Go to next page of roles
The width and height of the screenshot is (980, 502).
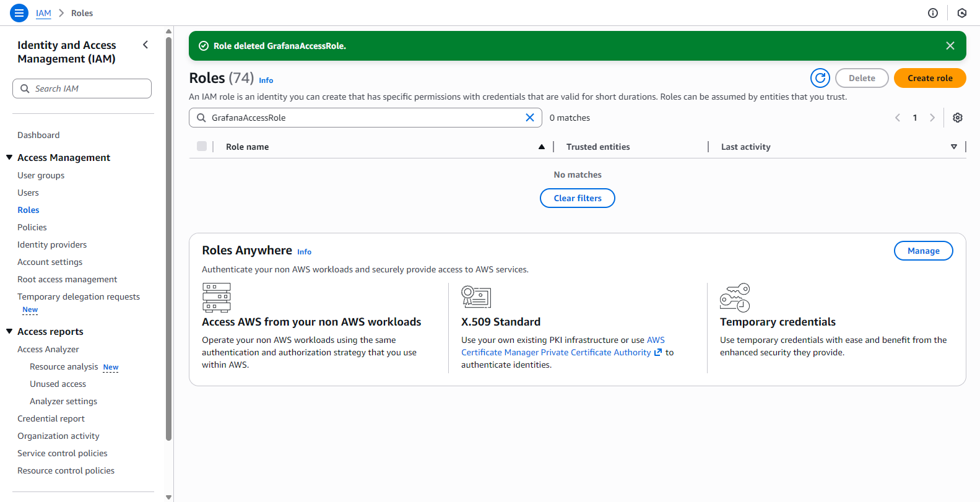tap(932, 118)
